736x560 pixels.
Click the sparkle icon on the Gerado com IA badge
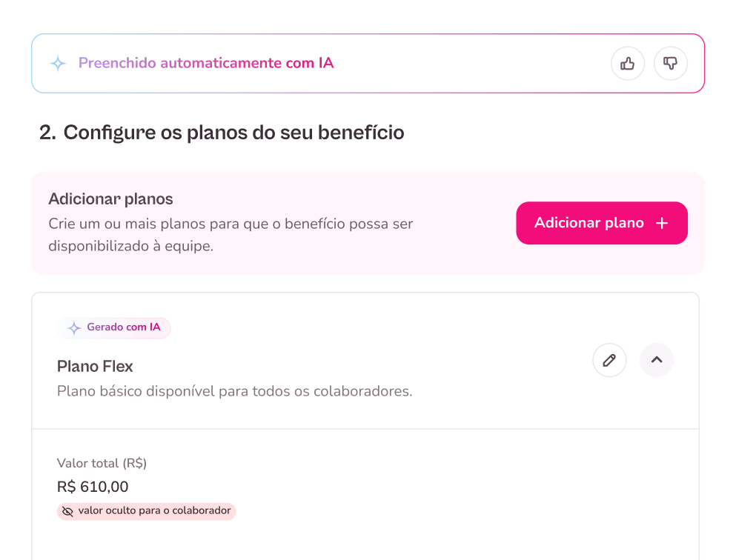click(74, 327)
